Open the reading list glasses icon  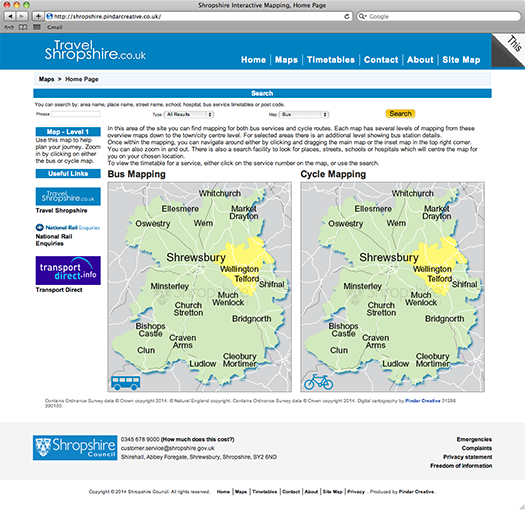tap(9, 27)
